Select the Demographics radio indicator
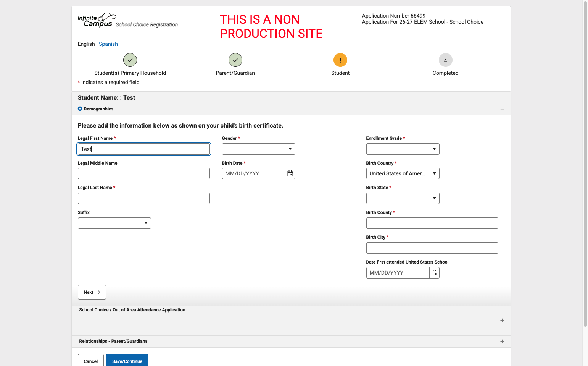The image size is (588, 366). 80,109
